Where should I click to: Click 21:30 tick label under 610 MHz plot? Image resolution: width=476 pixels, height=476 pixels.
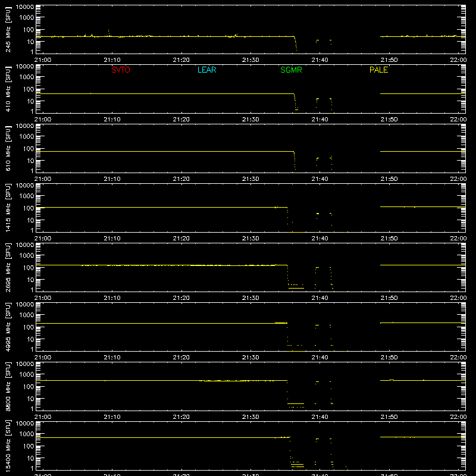250,179
